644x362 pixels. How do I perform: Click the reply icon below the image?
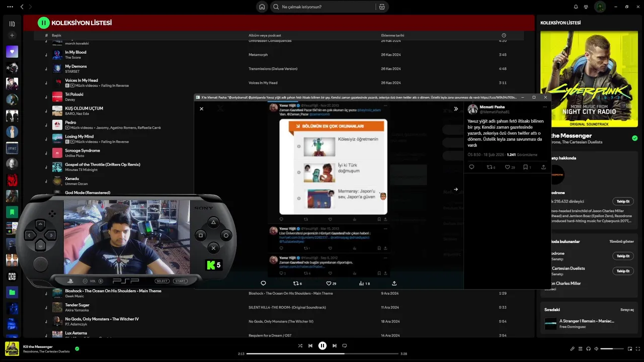[263, 284]
